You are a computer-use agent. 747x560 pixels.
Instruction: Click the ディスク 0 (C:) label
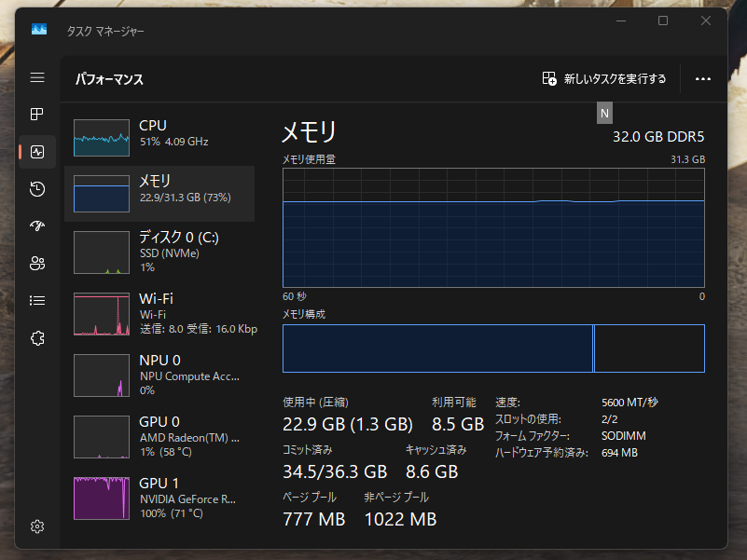click(179, 237)
